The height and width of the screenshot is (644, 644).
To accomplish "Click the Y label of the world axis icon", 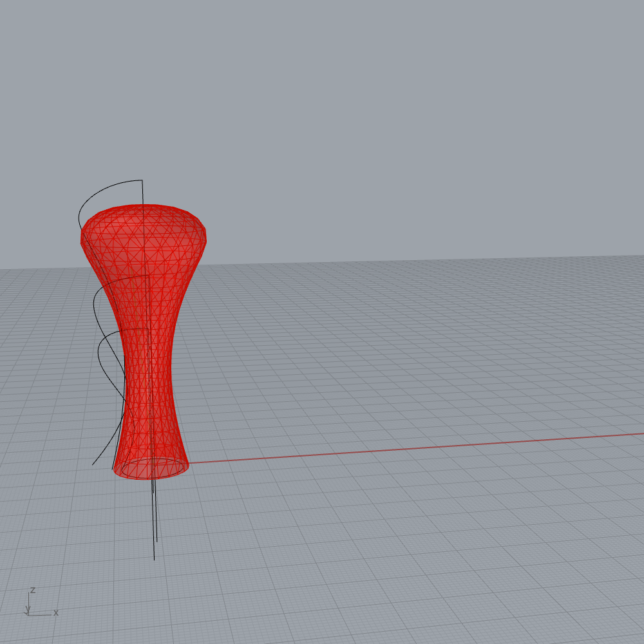I will click(x=28, y=609).
